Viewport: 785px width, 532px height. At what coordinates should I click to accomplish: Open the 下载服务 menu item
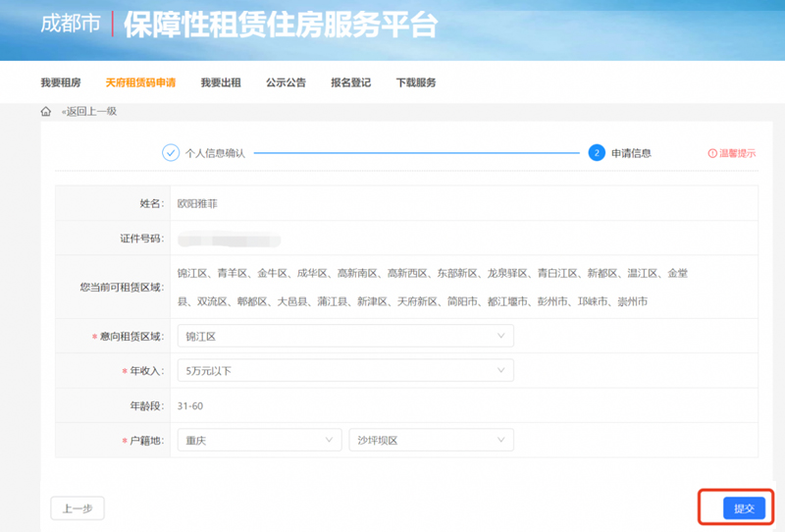point(416,82)
